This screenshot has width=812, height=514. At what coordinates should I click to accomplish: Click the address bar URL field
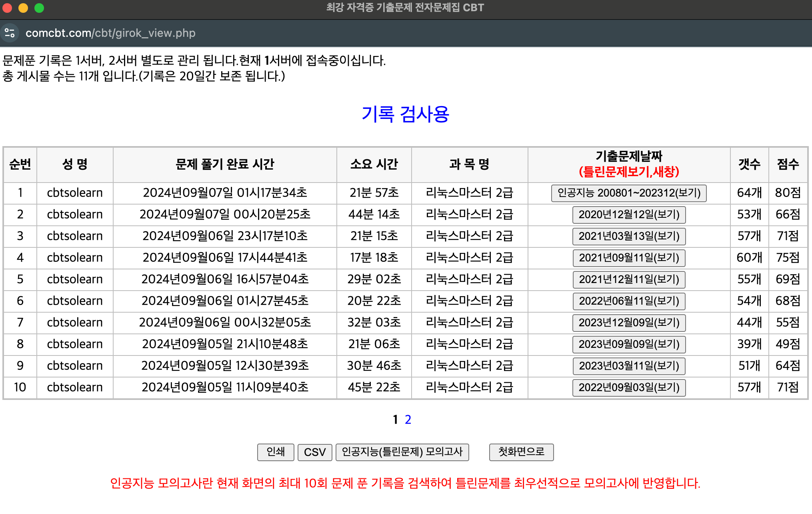(x=110, y=33)
